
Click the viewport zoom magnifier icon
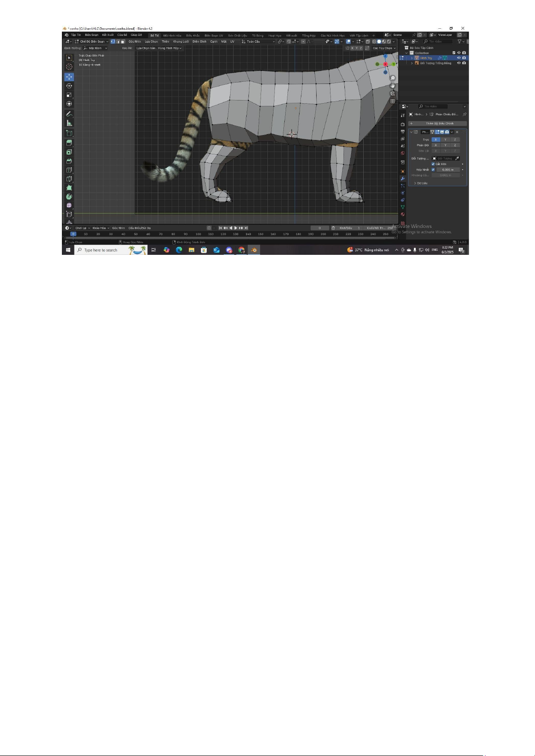(x=393, y=79)
